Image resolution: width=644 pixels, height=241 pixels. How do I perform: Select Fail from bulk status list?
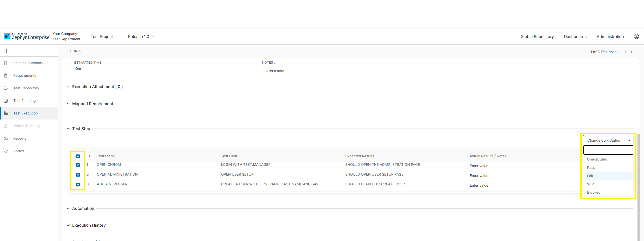tap(590, 176)
